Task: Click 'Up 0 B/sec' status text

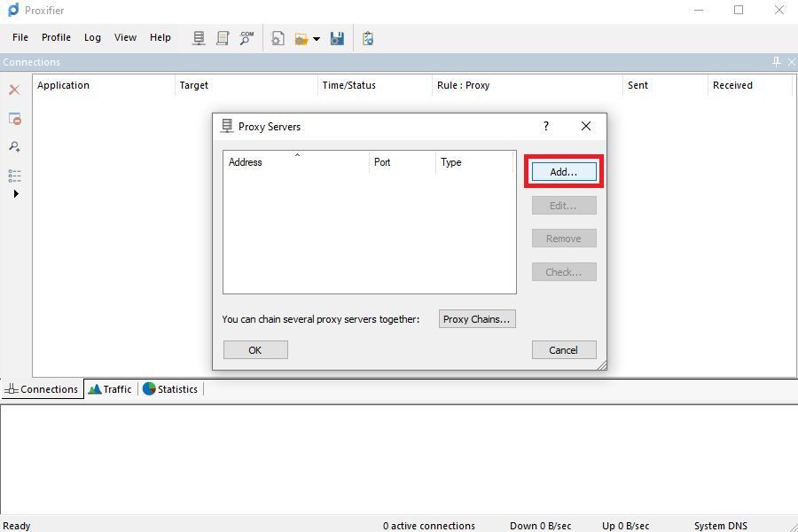Action: point(625,526)
